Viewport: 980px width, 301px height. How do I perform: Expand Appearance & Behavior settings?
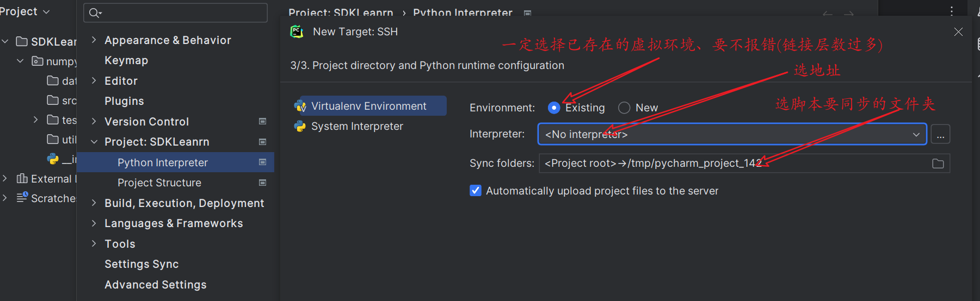tap(94, 40)
